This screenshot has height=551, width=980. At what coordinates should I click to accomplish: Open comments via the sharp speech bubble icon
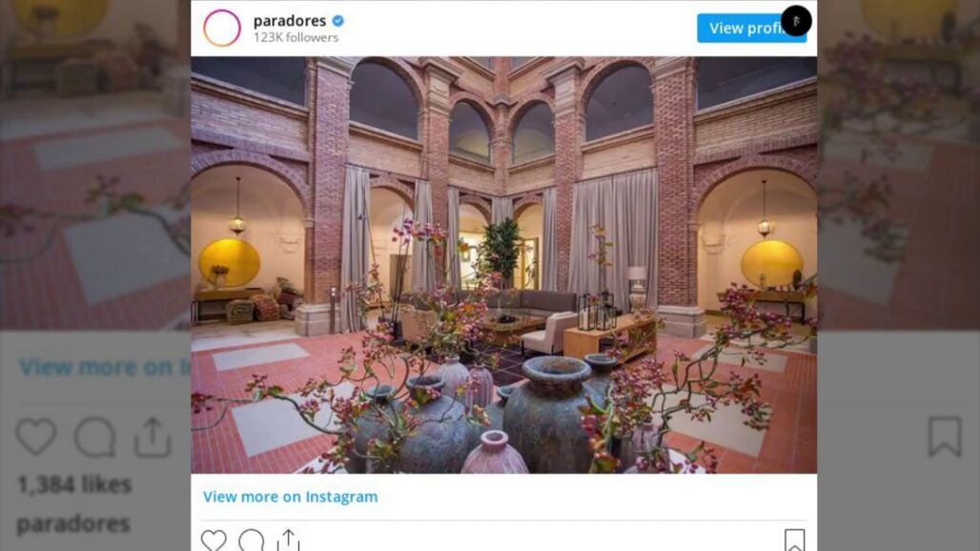coord(252,540)
